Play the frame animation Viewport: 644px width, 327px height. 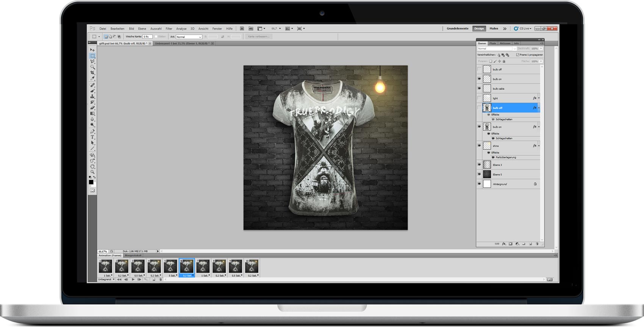point(133,280)
